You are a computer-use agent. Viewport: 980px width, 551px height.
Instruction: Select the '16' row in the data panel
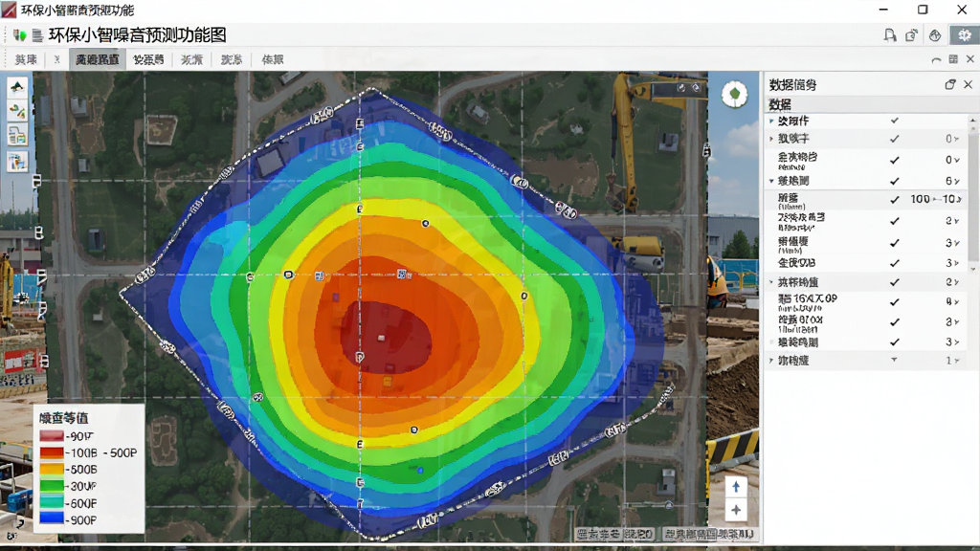(866, 302)
